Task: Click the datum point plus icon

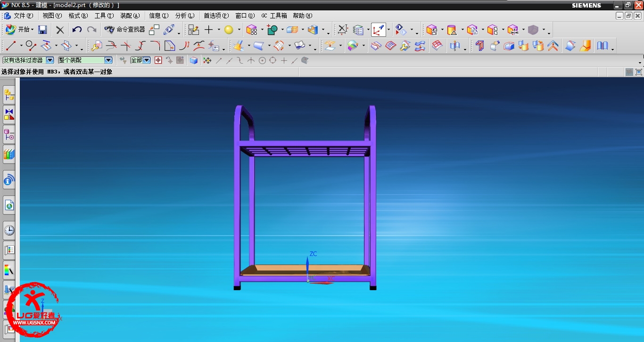Action: 209,30
